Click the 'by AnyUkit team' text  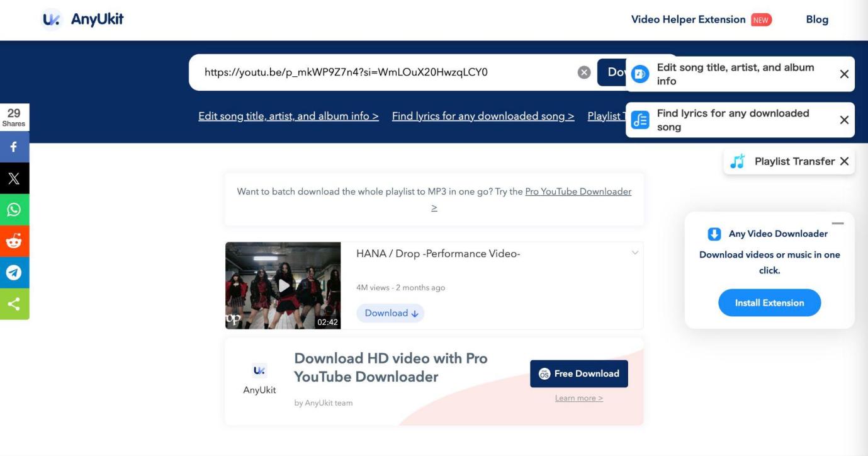pos(324,403)
